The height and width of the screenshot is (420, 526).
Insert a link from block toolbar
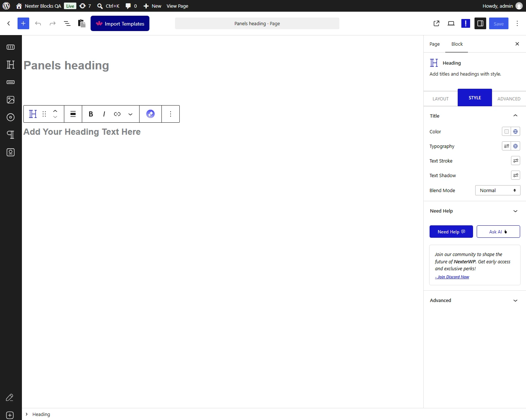(117, 114)
